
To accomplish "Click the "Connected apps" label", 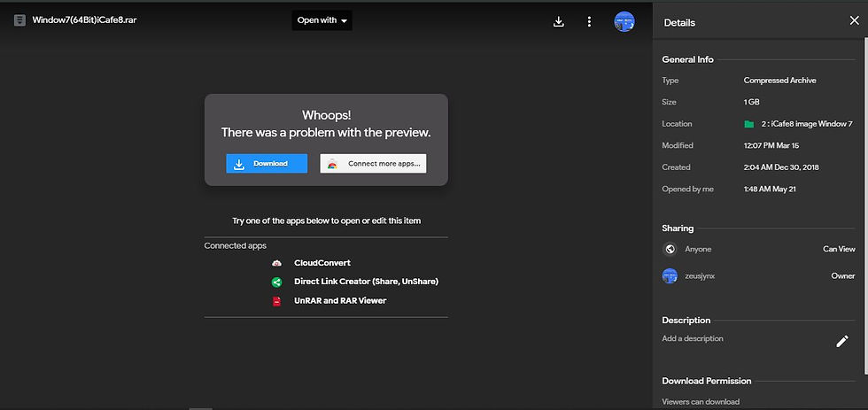I will [x=236, y=245].
